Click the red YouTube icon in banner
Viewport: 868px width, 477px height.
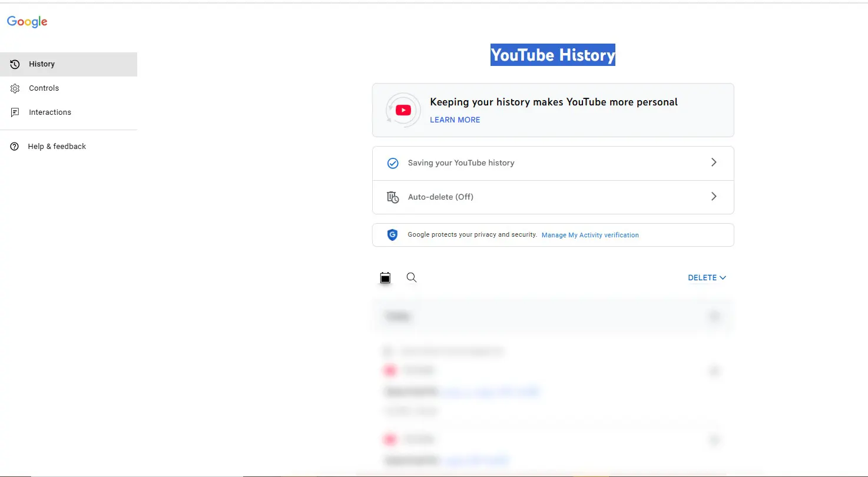click(403, 110)
